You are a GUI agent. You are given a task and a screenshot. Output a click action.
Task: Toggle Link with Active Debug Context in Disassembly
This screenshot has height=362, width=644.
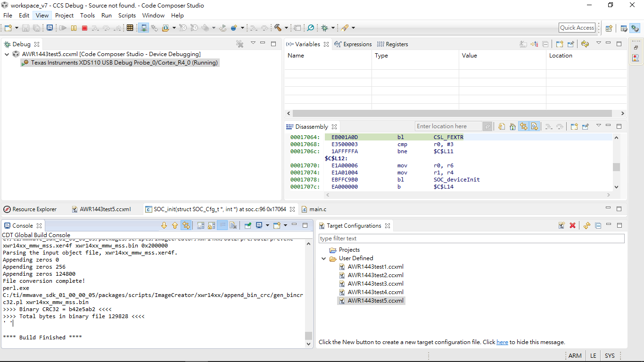pos(523,126)
